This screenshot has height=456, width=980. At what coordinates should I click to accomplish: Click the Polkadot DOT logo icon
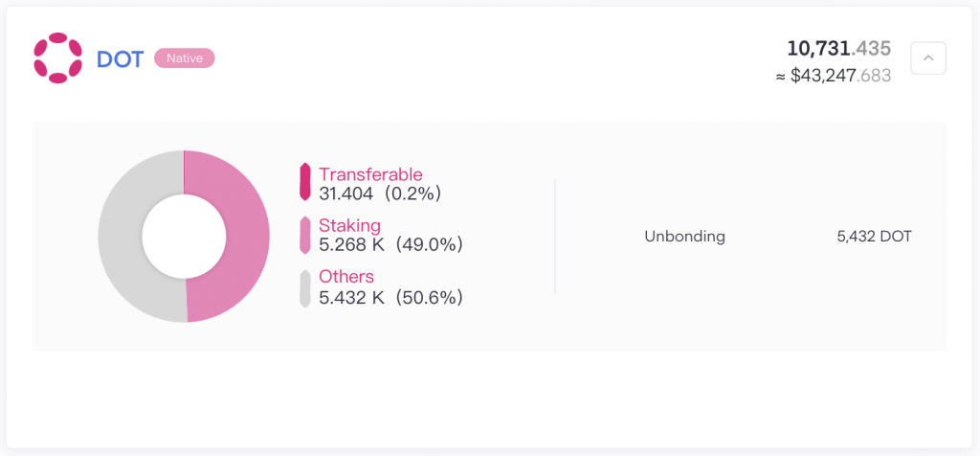57,58
